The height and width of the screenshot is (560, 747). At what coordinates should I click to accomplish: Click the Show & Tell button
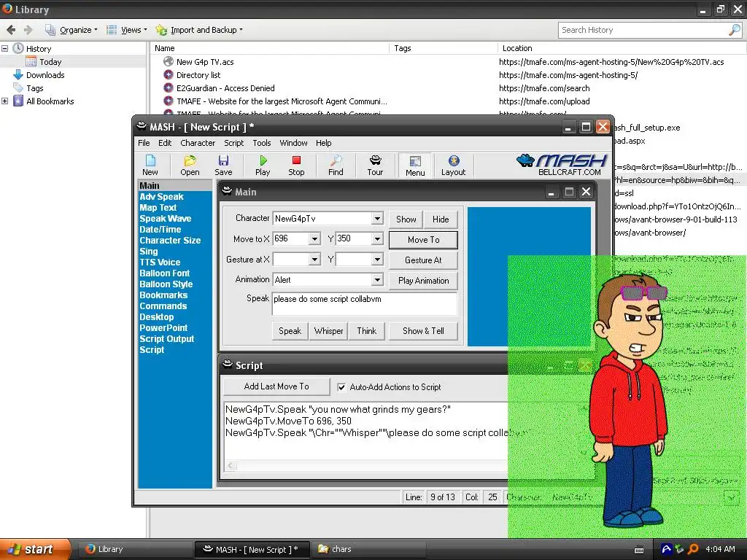424,331
